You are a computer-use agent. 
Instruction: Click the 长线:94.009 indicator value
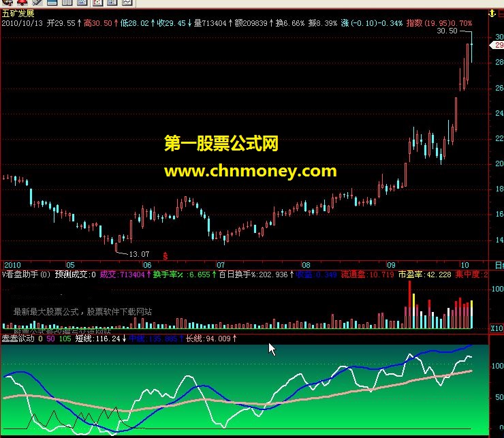[x=208, y=339]
